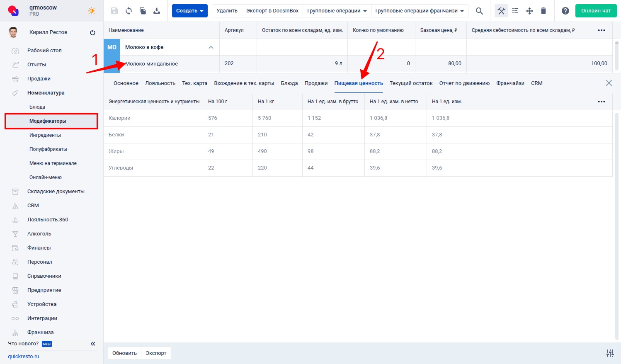
Task: Toggle the tools wrench icon
Action: point(501,11)
